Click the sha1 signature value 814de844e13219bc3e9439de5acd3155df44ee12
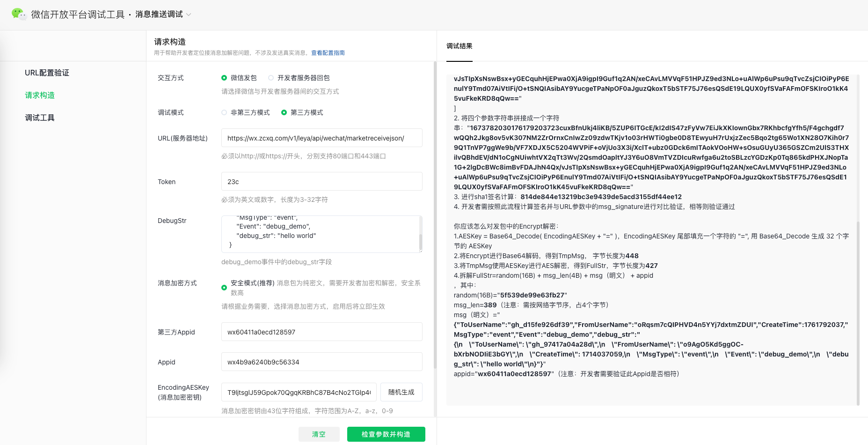This screenshot has height=445, width=868. pyautogui.click(x=601, y=197)
